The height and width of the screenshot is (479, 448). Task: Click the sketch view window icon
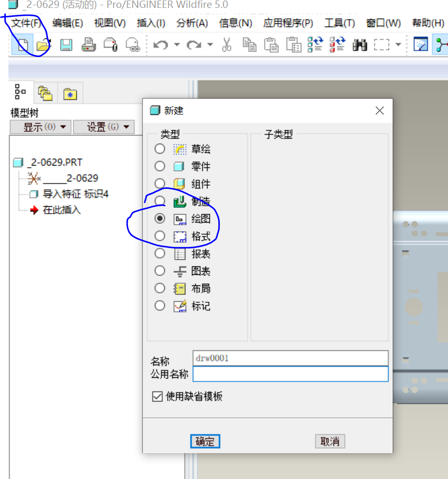pos(421,44)
